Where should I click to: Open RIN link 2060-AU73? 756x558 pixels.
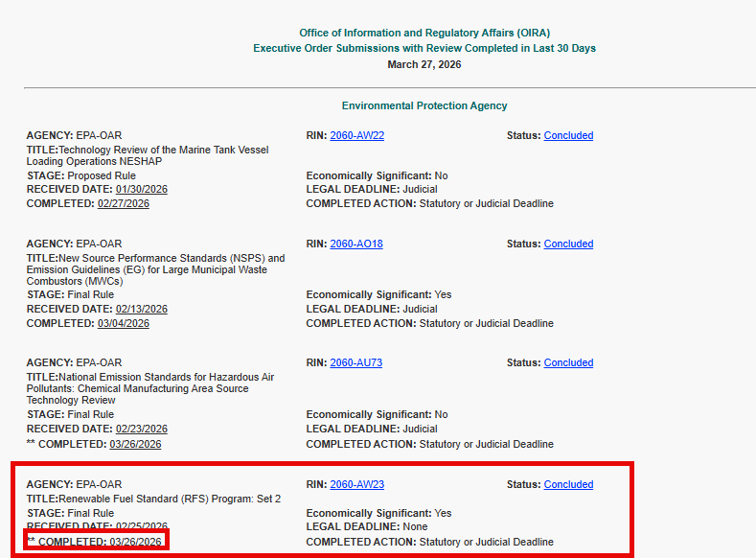tap(355, 362)
